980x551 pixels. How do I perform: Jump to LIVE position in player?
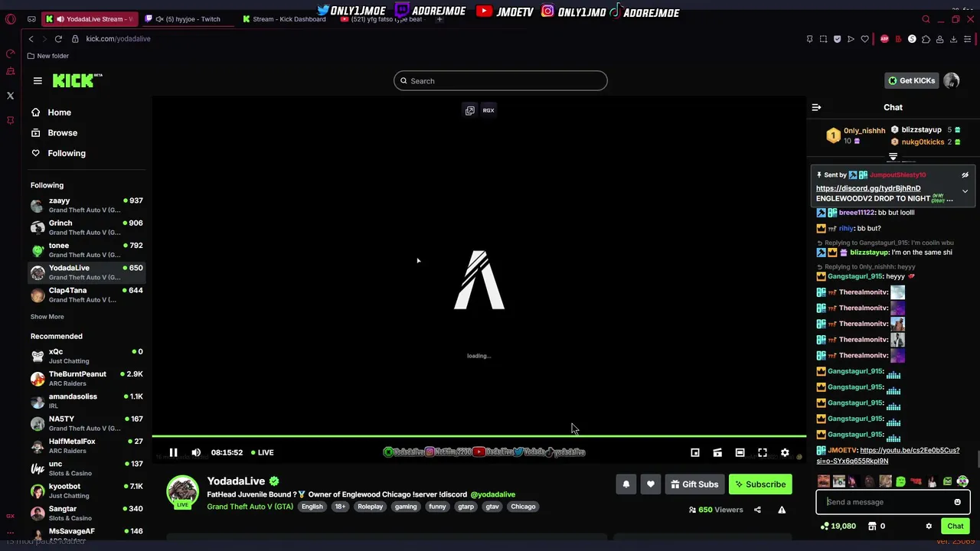click(262, 452)
